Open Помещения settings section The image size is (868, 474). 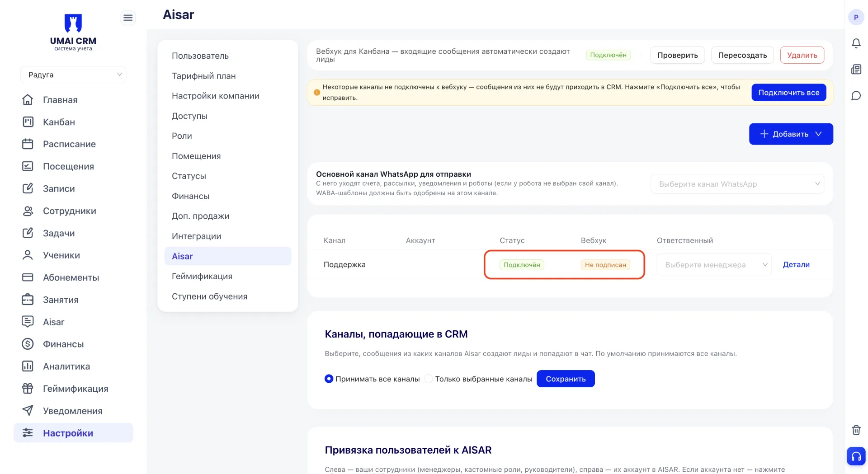(196, 156)
